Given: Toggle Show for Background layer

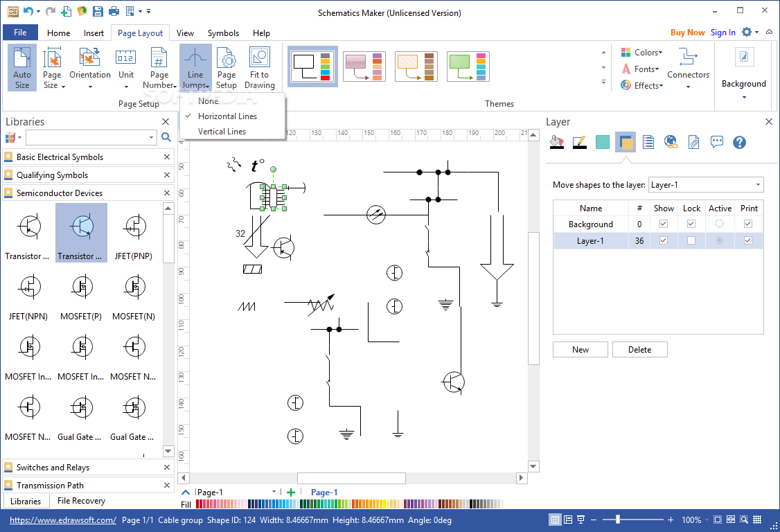Looking at the screenshot, I should [x=663, y=224].
